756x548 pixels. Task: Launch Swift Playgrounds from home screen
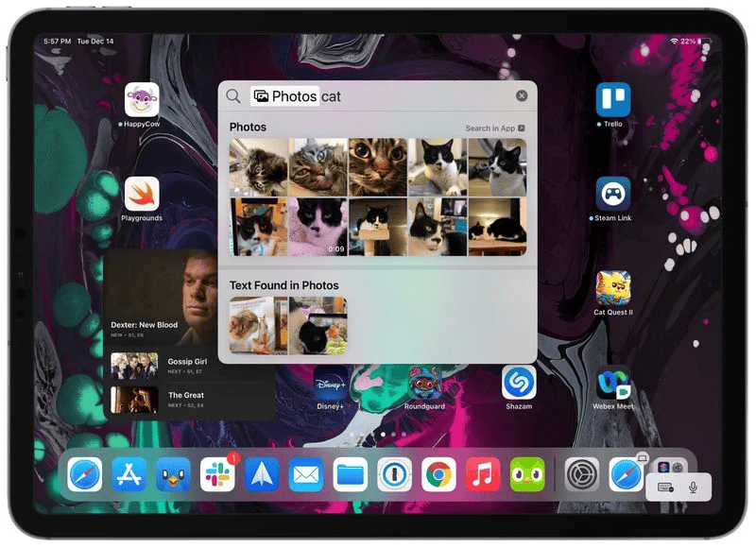pos(142,194)
